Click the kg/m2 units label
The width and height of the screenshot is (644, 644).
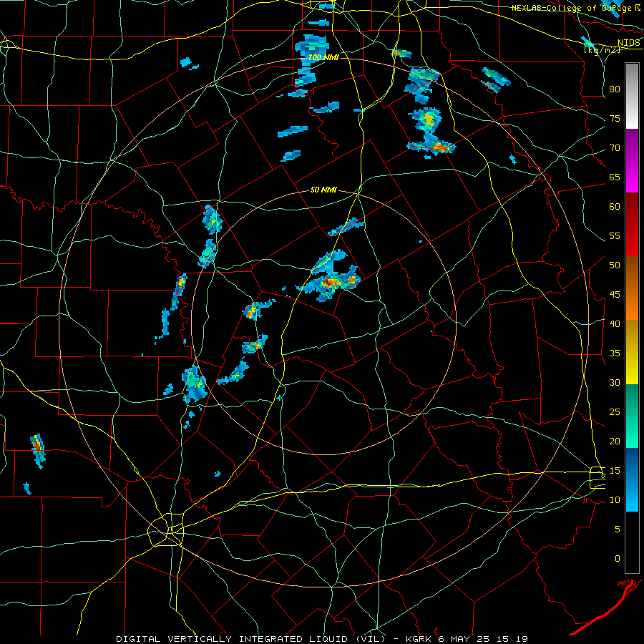click(x=602, y=50)
